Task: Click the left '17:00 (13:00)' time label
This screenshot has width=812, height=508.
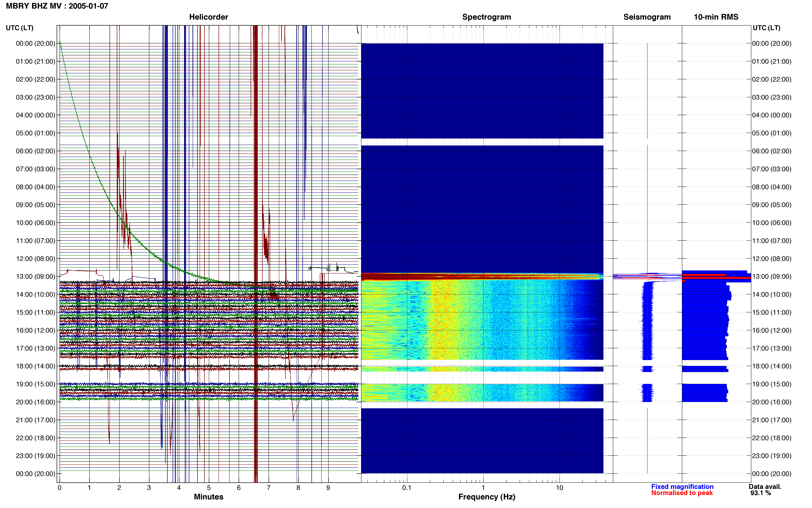Action: (36, 348)
